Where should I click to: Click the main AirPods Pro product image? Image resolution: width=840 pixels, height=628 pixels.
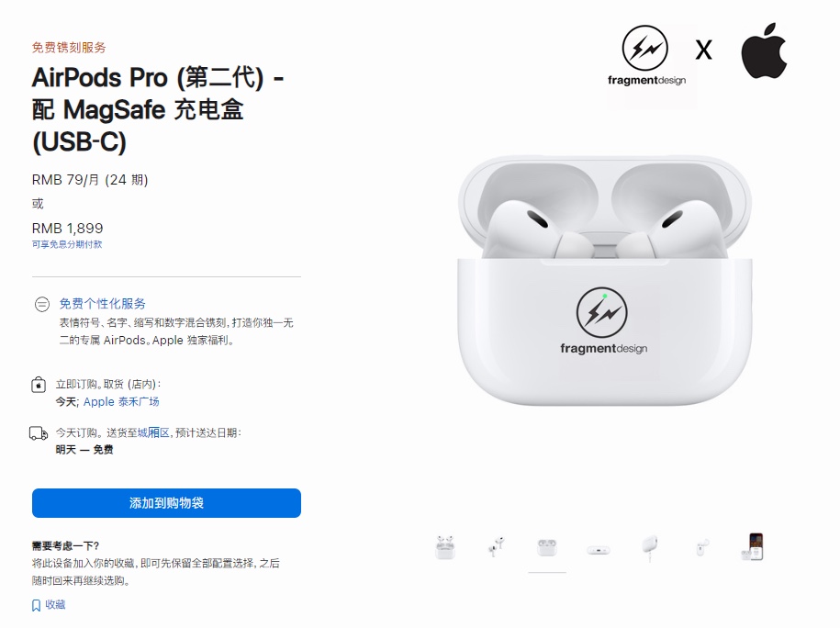coord(604,280)
